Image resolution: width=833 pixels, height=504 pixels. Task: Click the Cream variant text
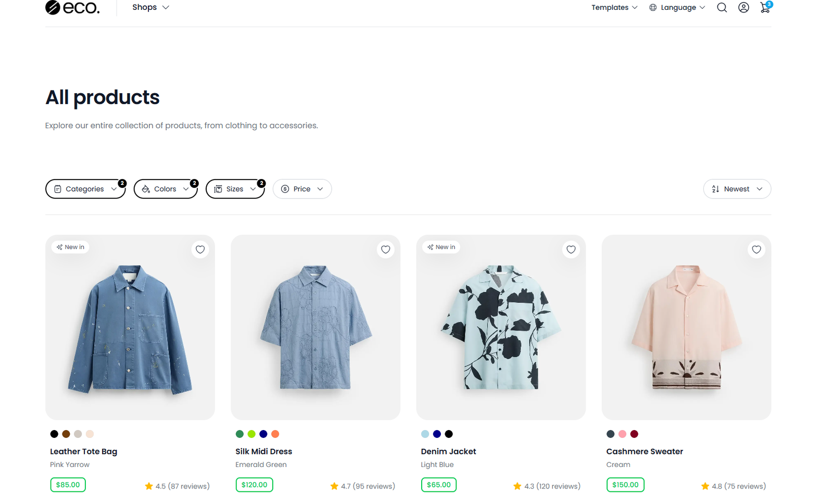pyautogui.click(x=618, y=464)
